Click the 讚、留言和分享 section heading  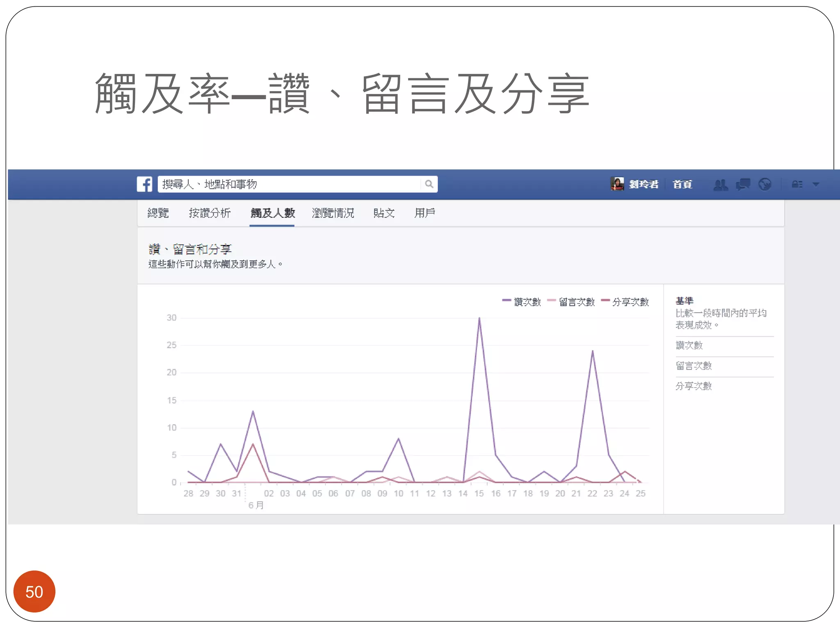point(190,249)
